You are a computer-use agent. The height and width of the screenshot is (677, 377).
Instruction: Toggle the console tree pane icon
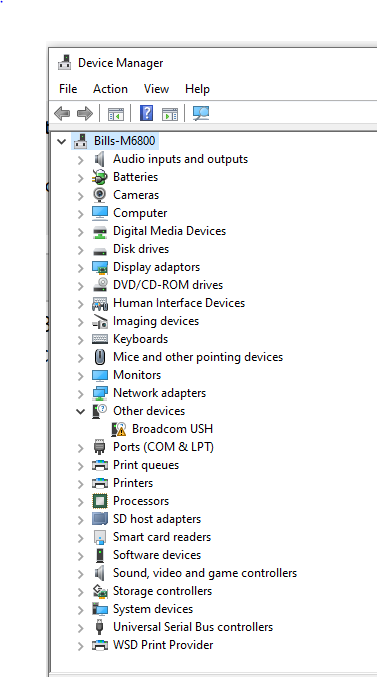click(x=115, y=114)
